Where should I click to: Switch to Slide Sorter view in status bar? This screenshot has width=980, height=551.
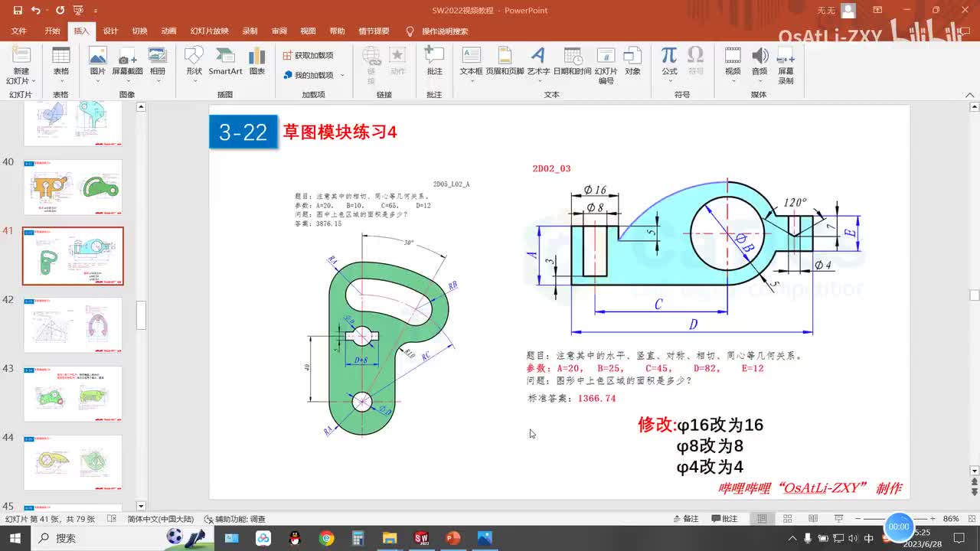coord(787,519)
